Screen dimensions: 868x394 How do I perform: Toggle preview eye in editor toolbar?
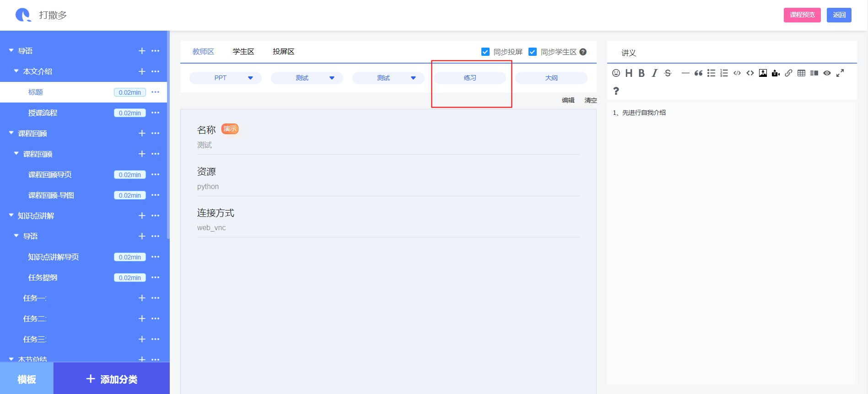click(x=827, y=73)
